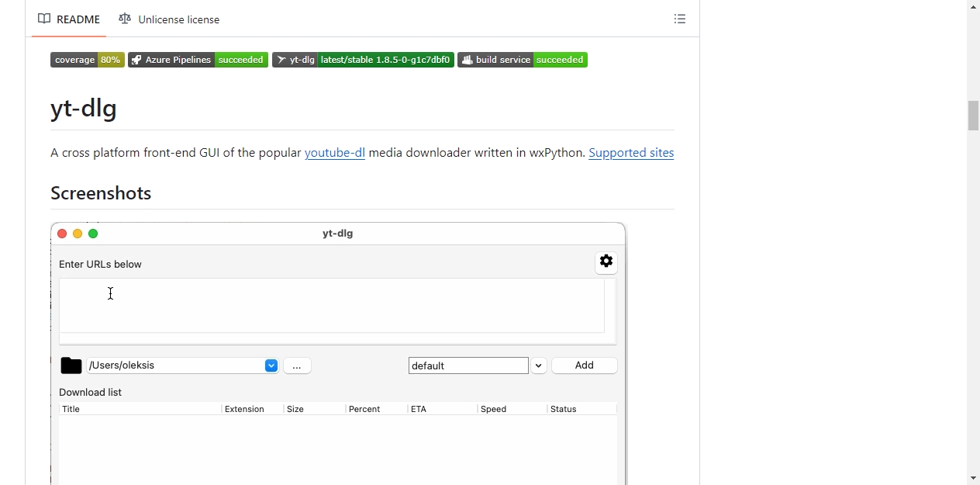The height and width of the screenshot is (485, 980).
Task: Click the black folder icon
Action: (x=71, y=365)
